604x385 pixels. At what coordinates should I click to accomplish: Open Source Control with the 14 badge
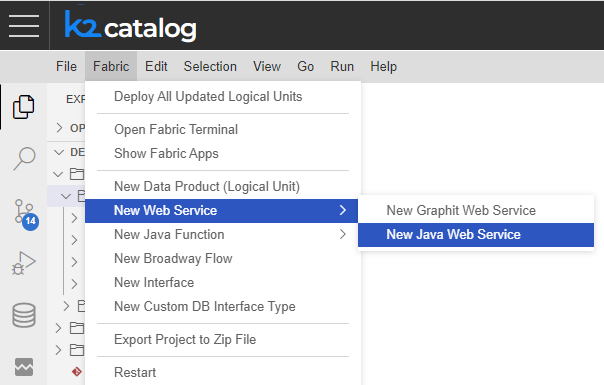tap(26, 214)
